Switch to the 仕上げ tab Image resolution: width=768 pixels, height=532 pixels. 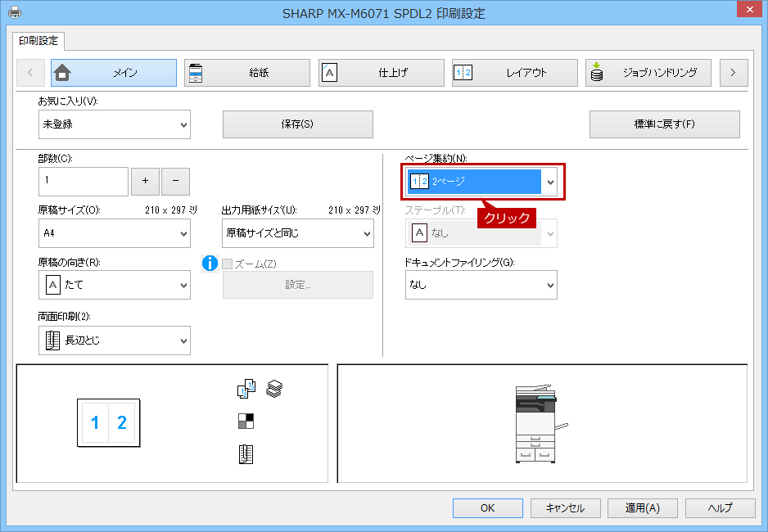click(x=381, y=73)
